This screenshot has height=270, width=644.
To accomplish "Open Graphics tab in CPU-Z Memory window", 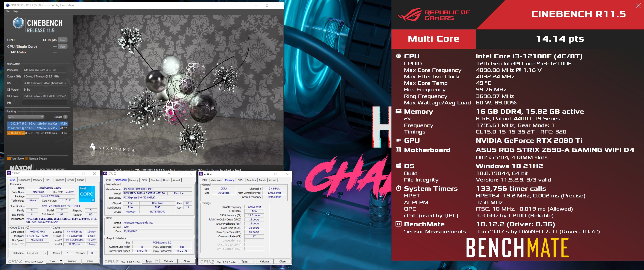I will coord(251,180).
